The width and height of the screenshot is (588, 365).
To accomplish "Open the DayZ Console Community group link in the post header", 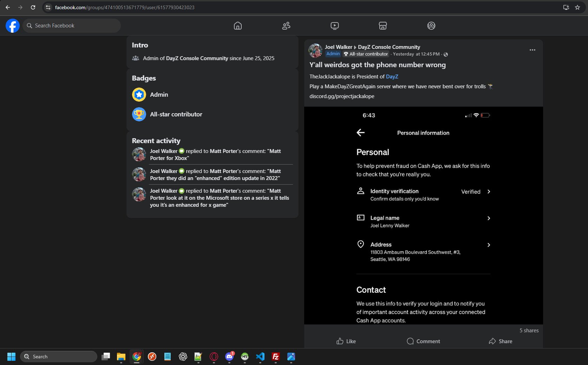I will pyautogui.click(x=389, y=47).
